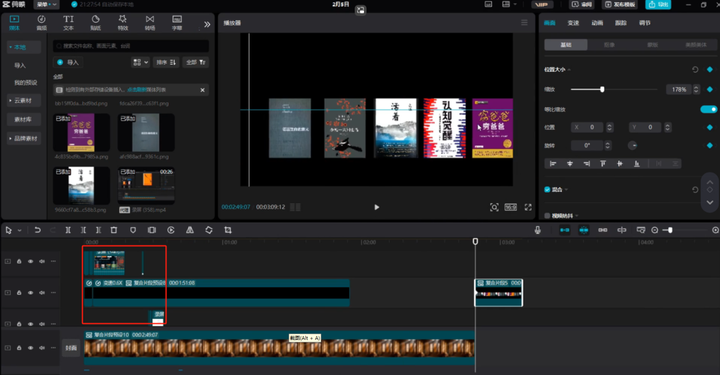Click the 导入 import button
This screenshot has height=375, width=720.
68,62
